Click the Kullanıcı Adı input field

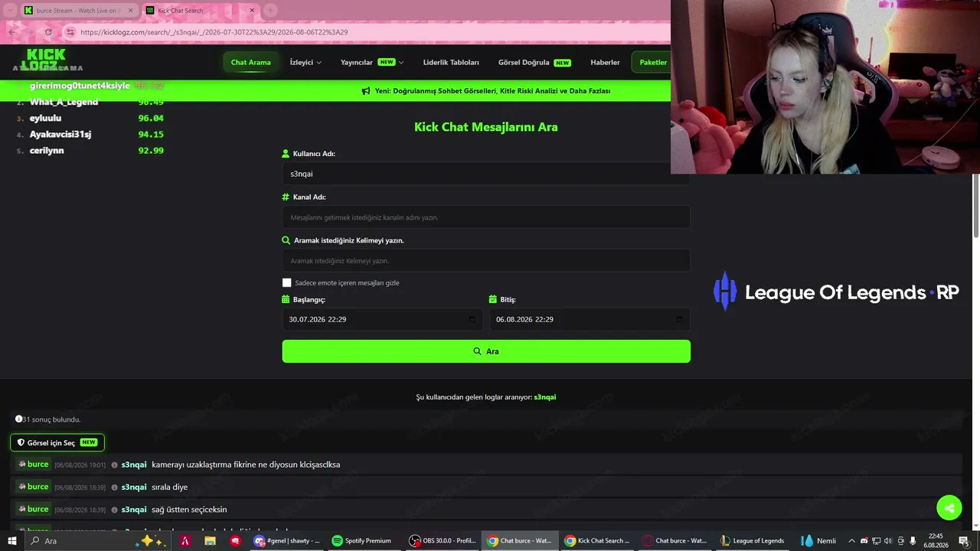(486, 174)
